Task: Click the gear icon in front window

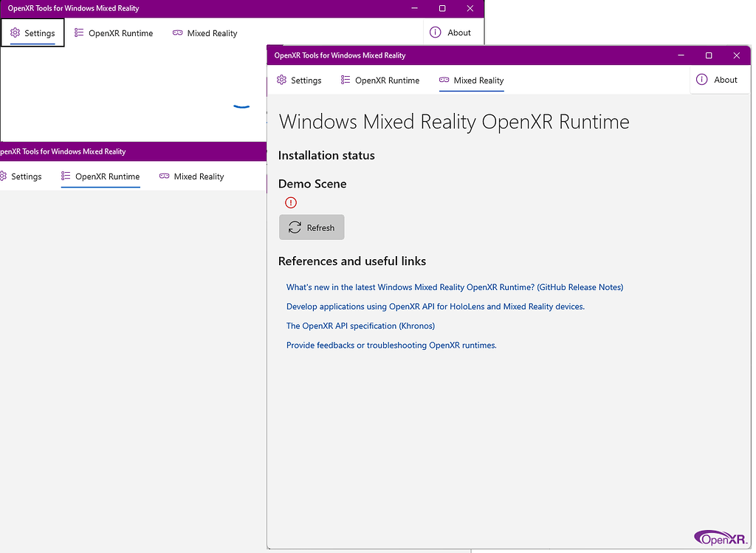Action: [x=281, y=80]
